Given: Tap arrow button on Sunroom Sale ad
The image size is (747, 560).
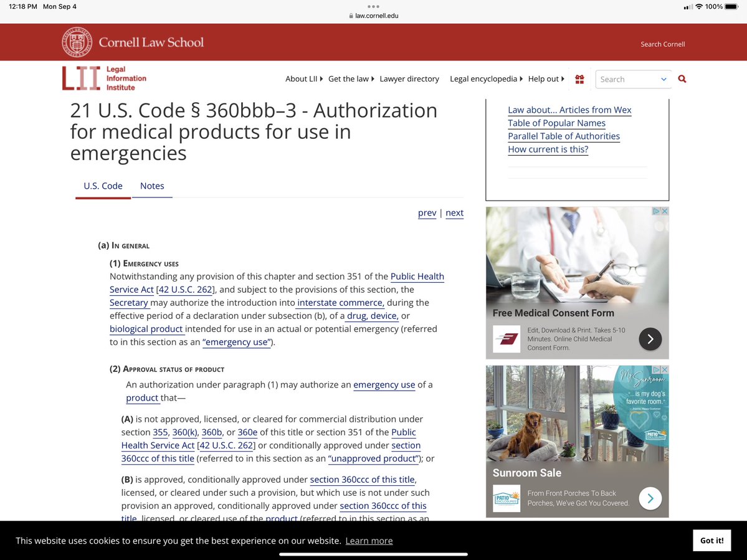Looking at the screenshot, I should tap(650, 498).
